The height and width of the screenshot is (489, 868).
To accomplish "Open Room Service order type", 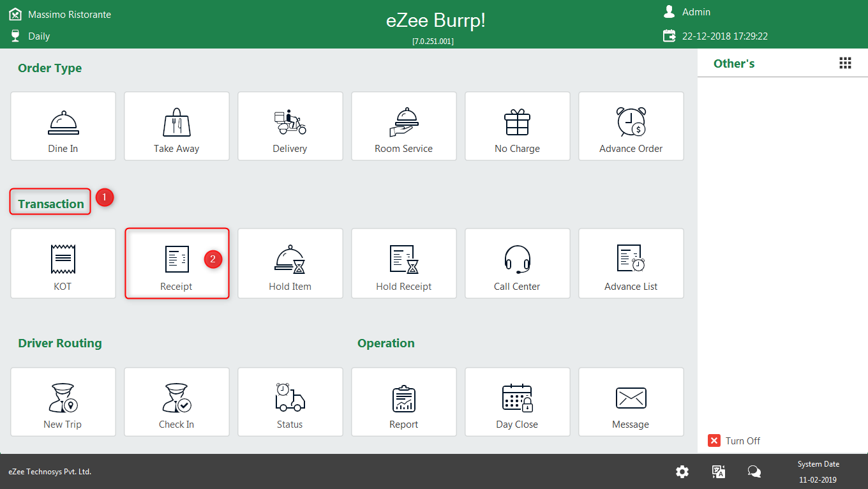I will point(404,126).
